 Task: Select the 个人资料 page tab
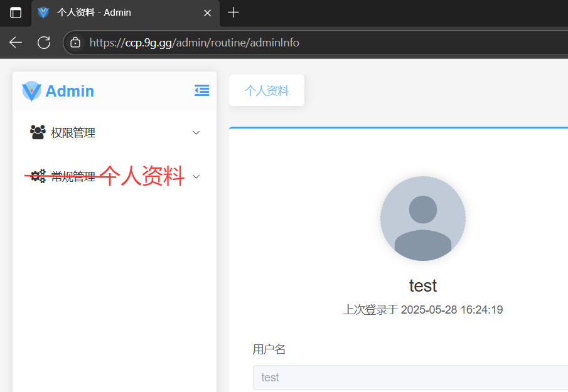point(267,90)
